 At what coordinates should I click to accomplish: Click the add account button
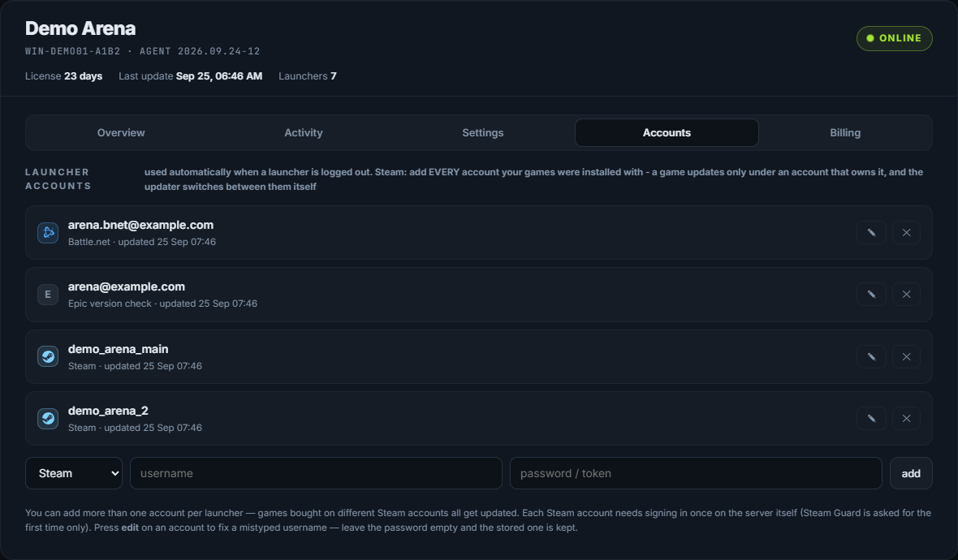(x=911, y=473)
